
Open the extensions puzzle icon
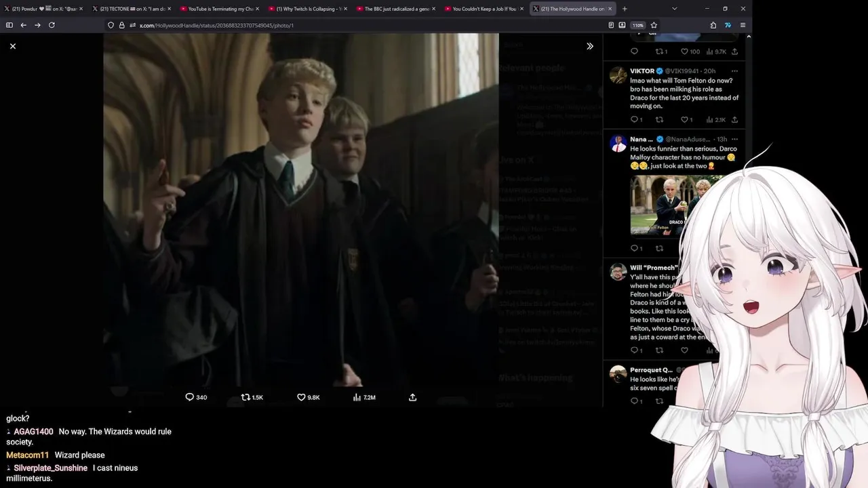[713, 25]
